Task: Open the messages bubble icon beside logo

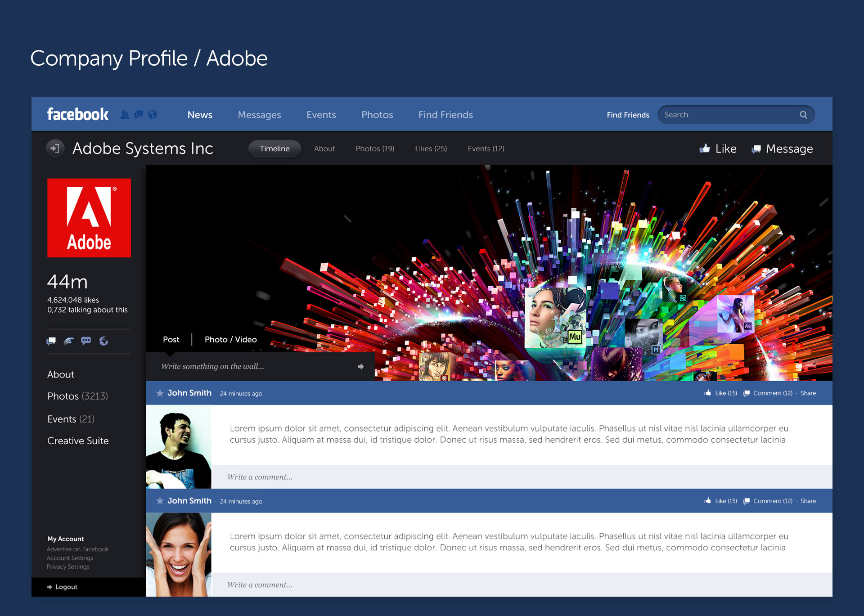Action: click(139, 114)
